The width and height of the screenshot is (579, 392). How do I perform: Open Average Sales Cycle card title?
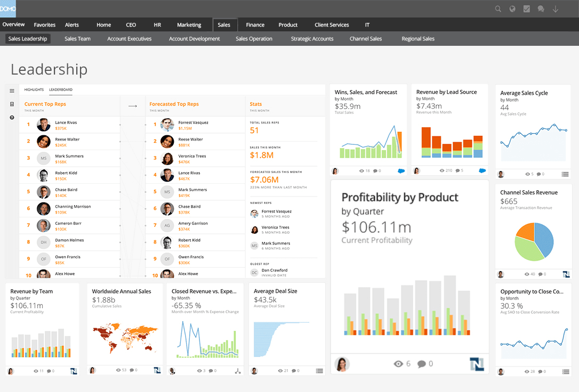pyautogui.click(x=524, y=93)
